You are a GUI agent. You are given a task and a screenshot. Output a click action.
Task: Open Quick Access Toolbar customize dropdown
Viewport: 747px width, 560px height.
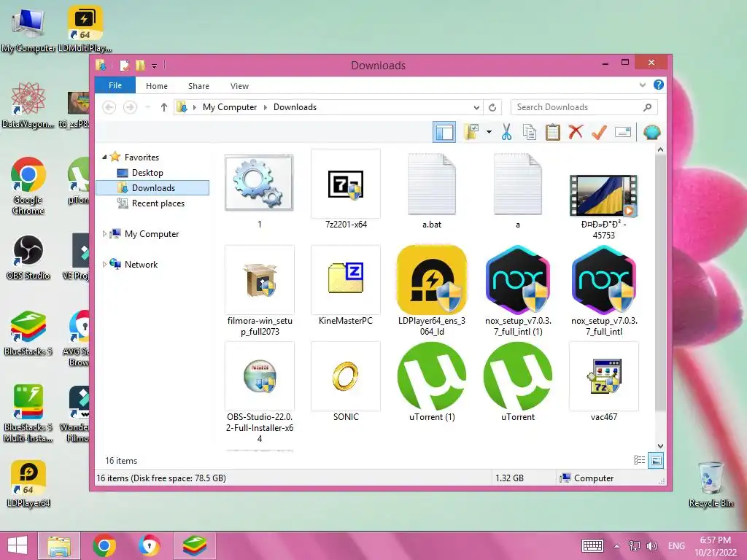pyautogui.click(x=154, y=66)
